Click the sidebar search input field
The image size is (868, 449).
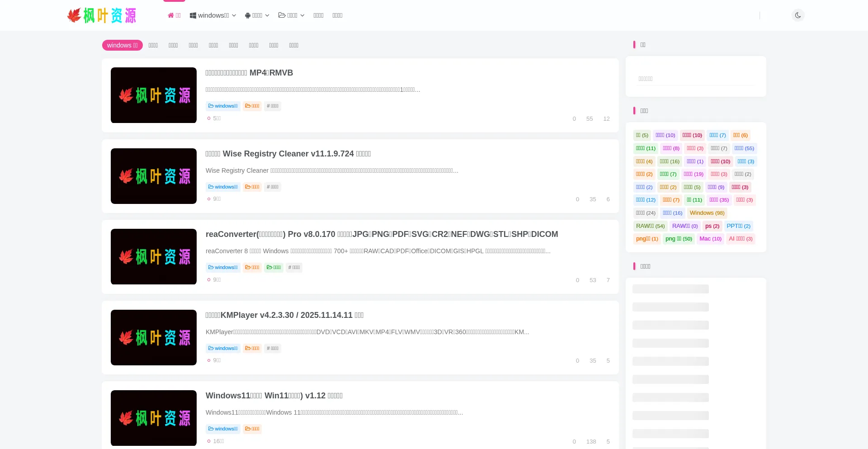point(695,79)
